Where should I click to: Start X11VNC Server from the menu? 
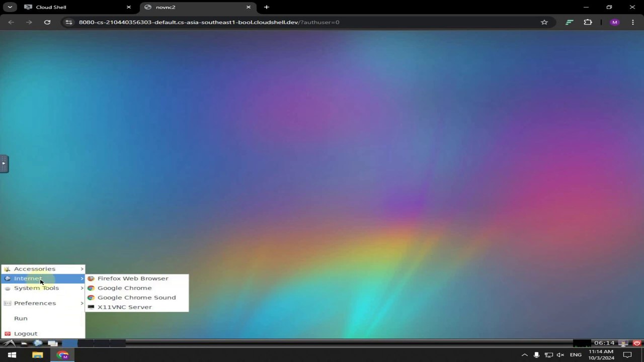tap(137, 307)
